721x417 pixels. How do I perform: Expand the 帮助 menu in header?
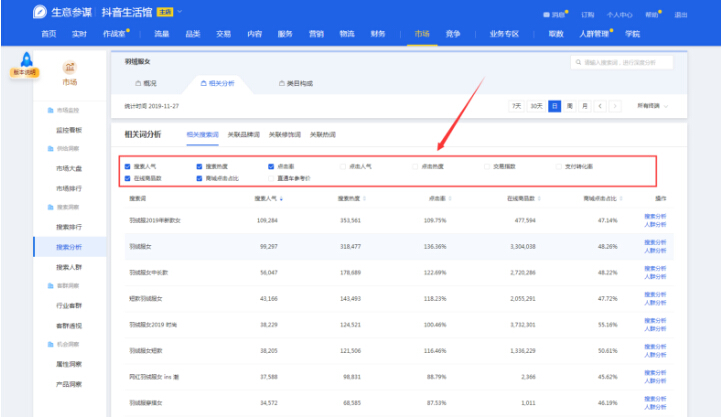pyautogui.click(x=655, y=15)
